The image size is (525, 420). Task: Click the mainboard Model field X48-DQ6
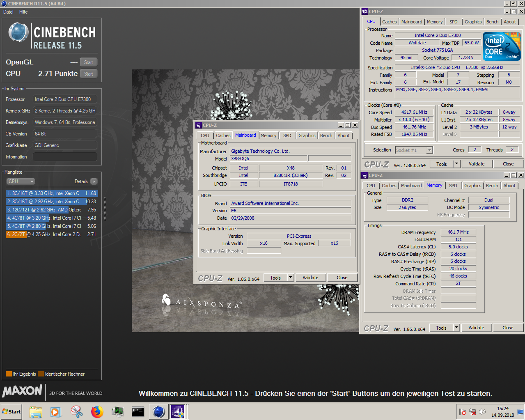pos(268,158)
